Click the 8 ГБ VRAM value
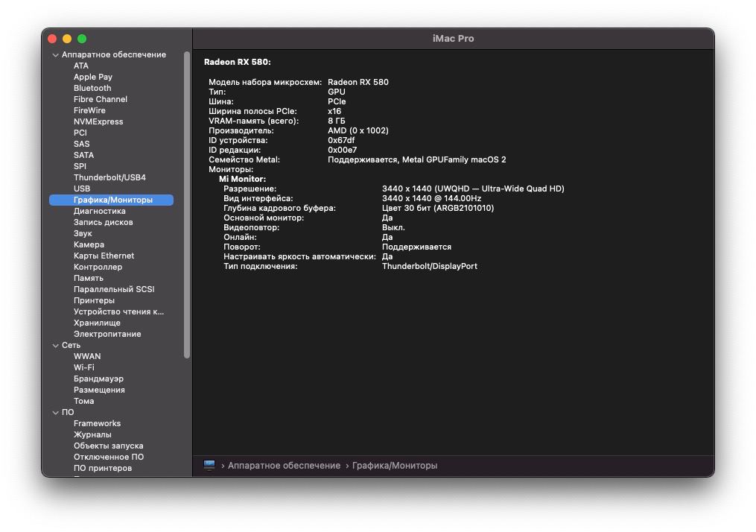Image resolution: width=756 pixels, height=532 pixels. click(x=337, y=121)
